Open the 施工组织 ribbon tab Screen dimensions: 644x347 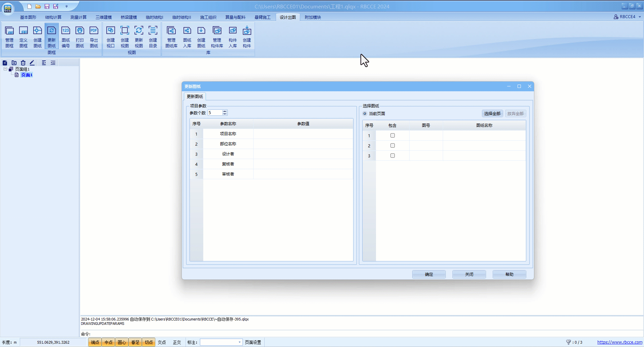point(208,17)
